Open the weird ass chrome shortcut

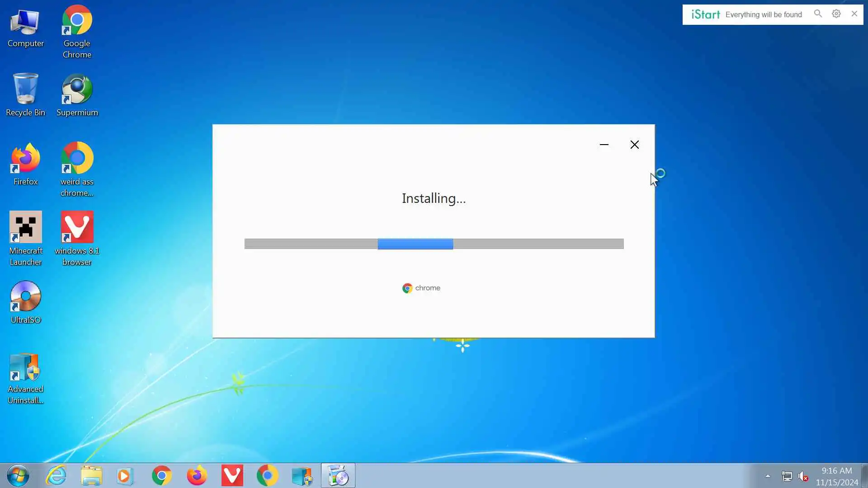[77, 169]
